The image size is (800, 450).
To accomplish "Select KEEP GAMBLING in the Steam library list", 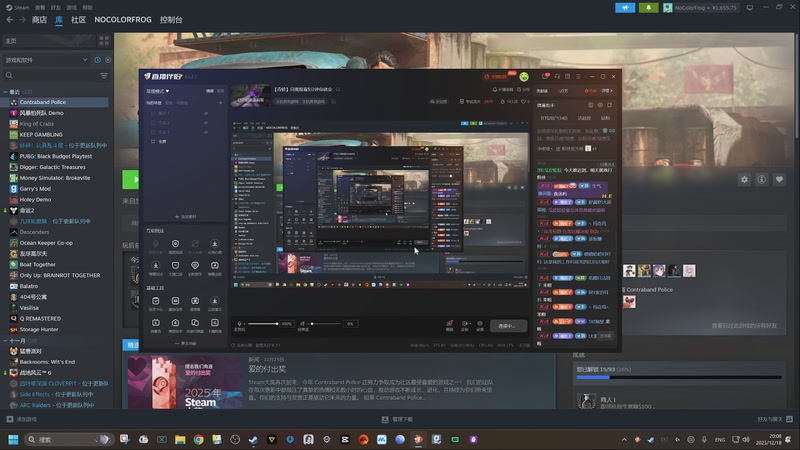I will click(41, 135).
